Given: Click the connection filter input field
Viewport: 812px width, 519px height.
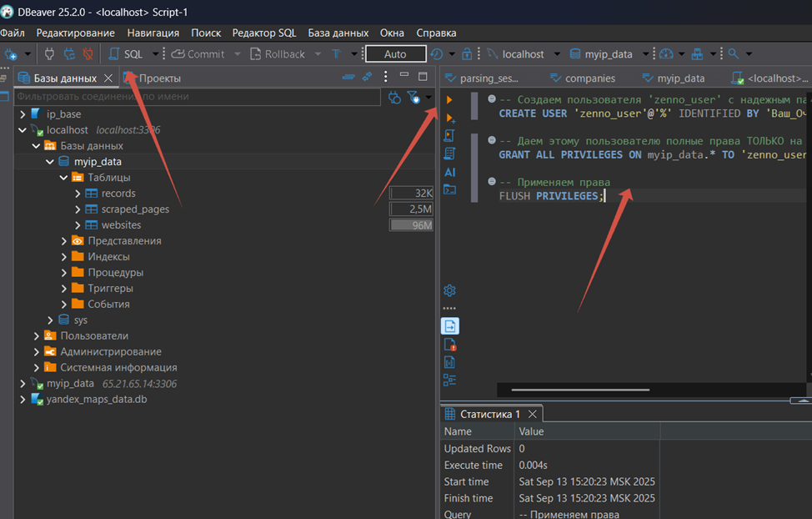Looking at the screenshot, I should (x=198, y=97).
